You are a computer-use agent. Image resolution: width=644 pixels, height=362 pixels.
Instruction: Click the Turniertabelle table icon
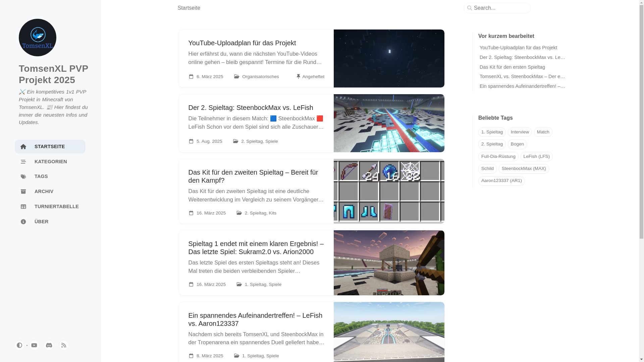coord(23,206)
